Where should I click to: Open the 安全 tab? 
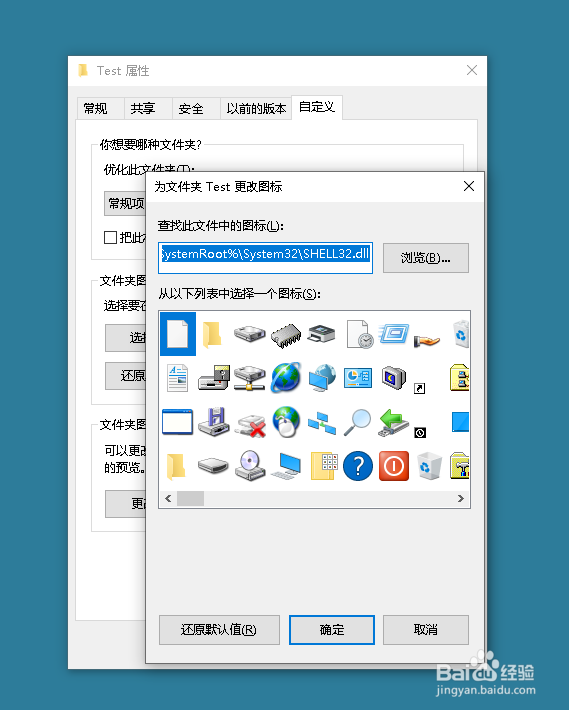pos(196,108)
